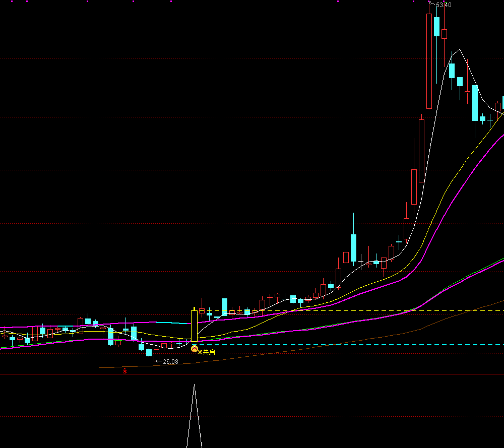Click the red S marker above the separator
This screenshot has height=448, width=504.
coord(125,371)
